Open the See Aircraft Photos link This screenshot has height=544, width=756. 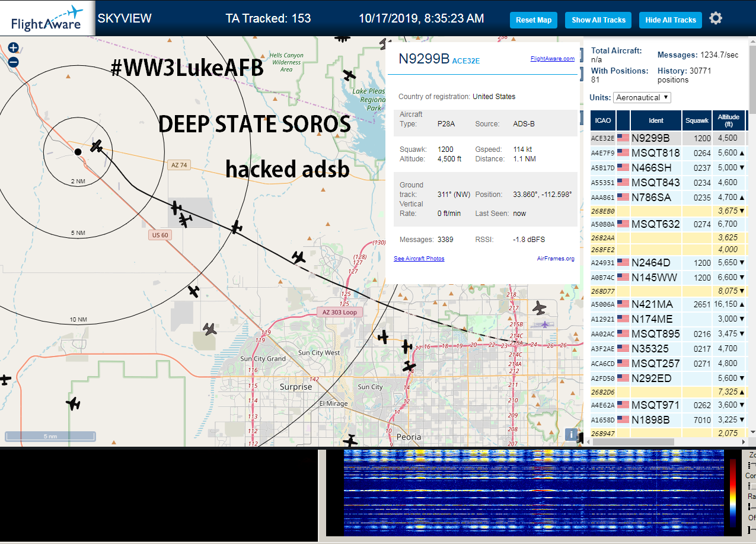tap(419, 259)
